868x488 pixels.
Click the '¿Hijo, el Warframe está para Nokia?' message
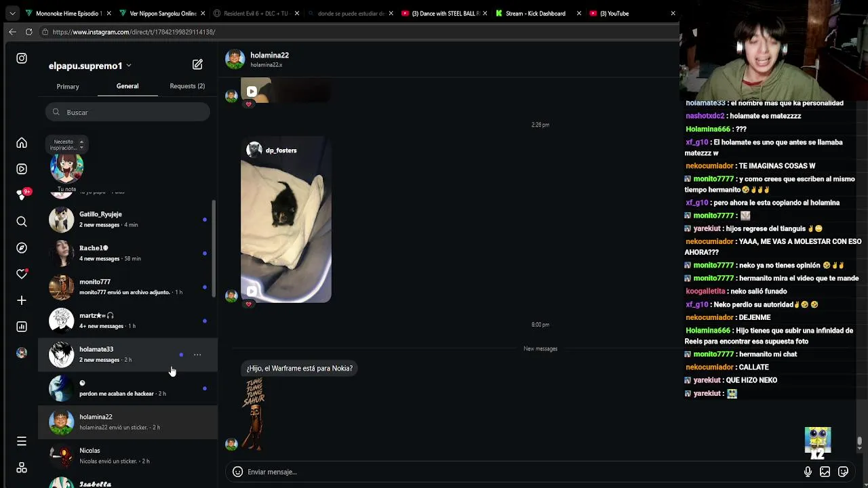tap(299, 368)
